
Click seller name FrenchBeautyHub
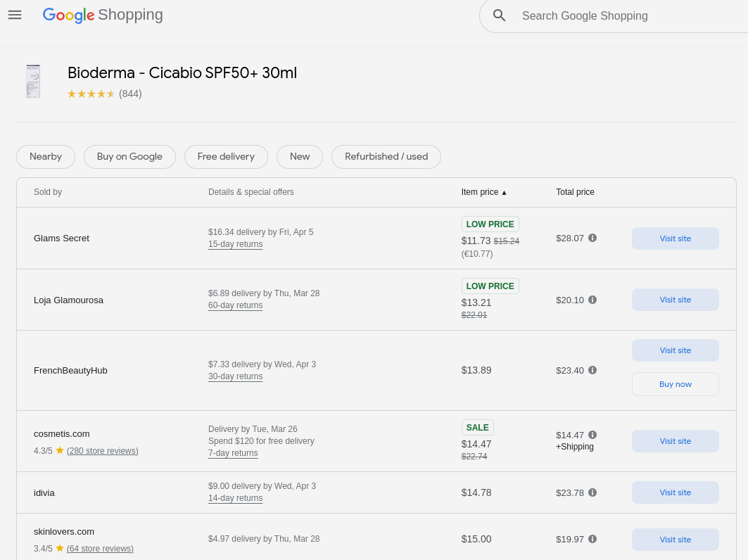click(70, 371)
